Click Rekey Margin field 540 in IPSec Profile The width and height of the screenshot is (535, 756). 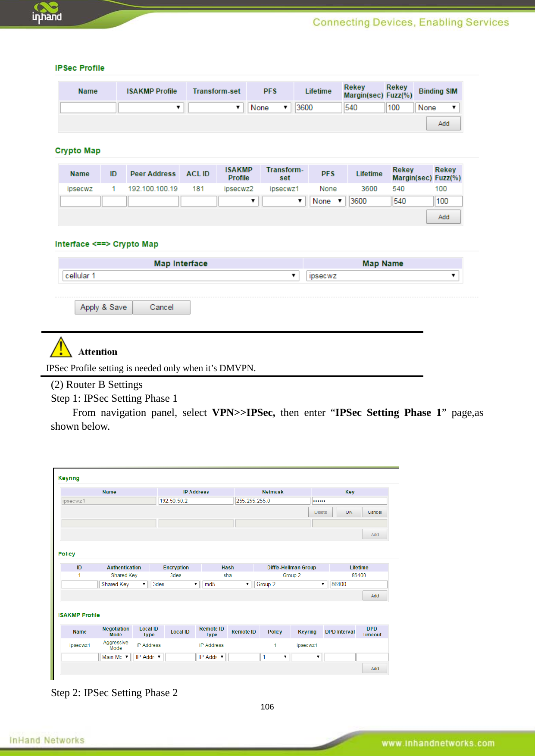click(364, 107)
